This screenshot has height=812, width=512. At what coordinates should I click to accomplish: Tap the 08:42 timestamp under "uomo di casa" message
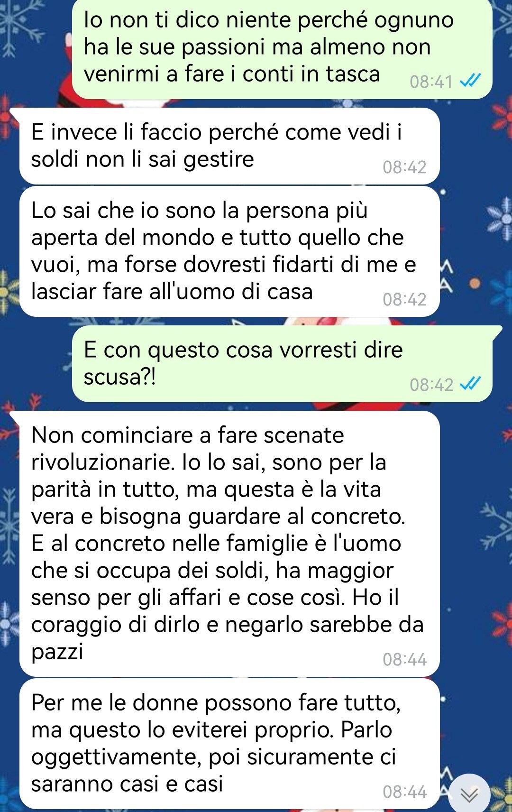[x=405, y=299]
